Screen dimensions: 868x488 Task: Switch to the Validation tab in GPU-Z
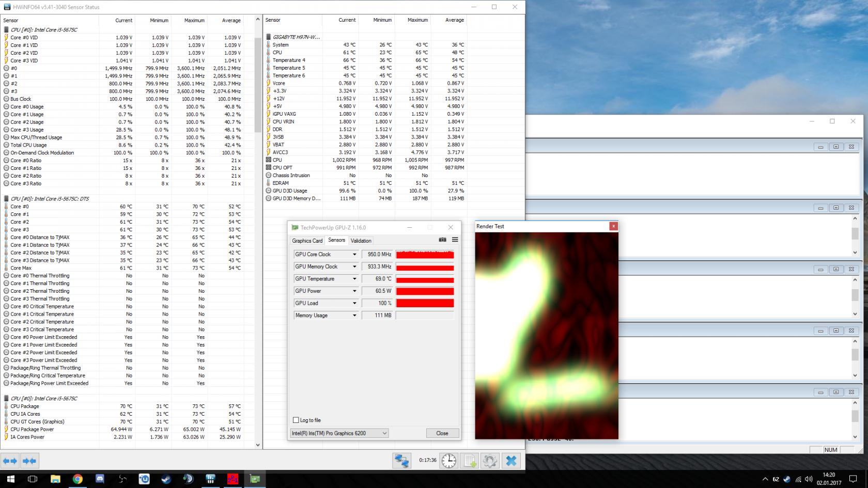click(361, 241)
